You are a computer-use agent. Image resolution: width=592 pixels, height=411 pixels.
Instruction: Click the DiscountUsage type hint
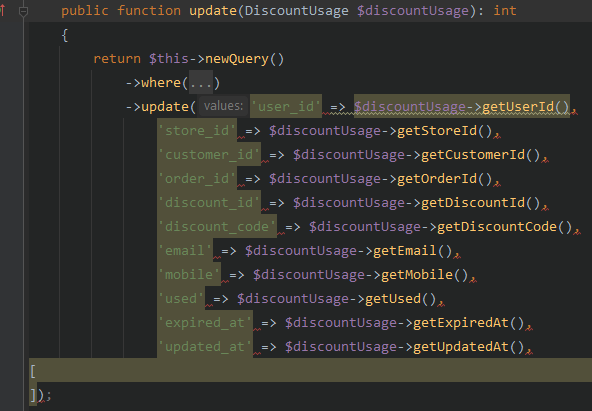[x=296, y=11]
